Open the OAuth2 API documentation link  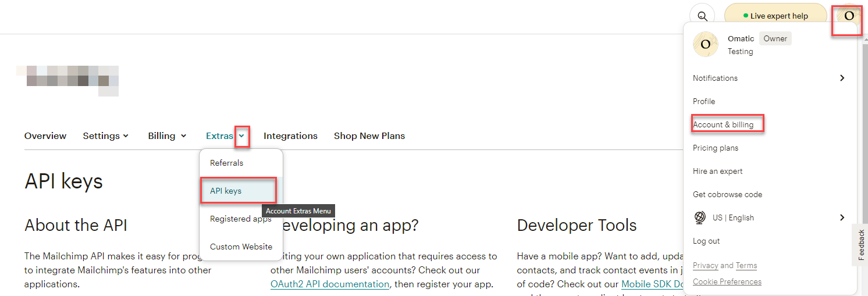click(330, 284)
